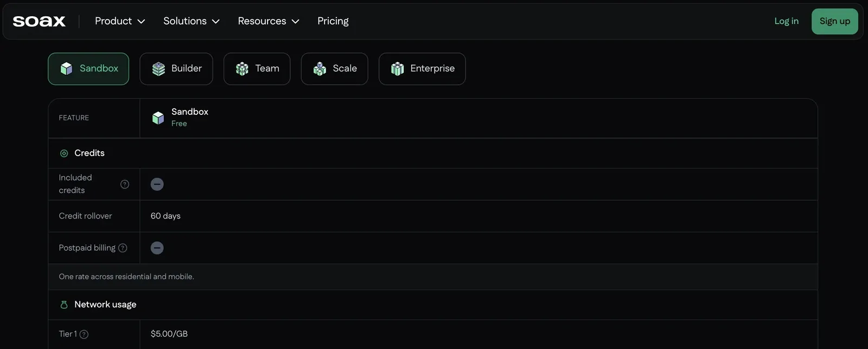Click the 'Sandbox' title in the table header
Viewport: 868px width, 349px height.
coord(190,112)
